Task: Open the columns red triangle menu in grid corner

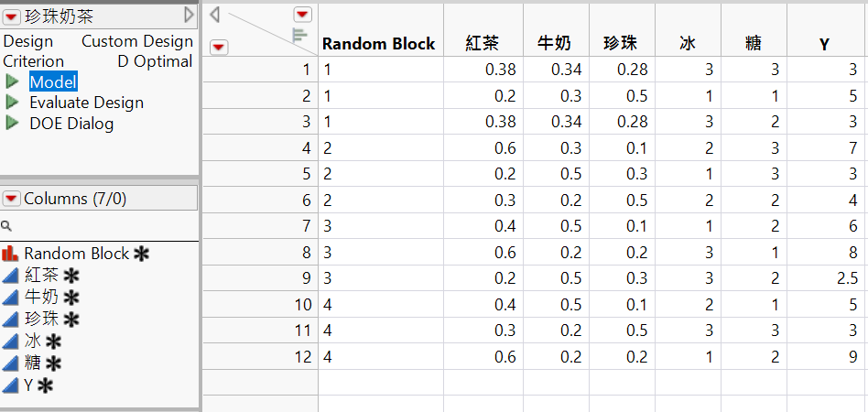Action: tap(302, 14)
